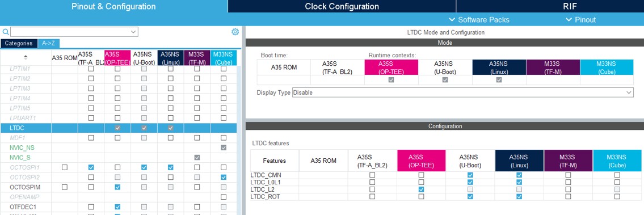Screen dimensions: 644x215
Task: Uncheck OCTOSPI1 A35S (TF-A BL2) checkbox
Action: tap(91, 167)
